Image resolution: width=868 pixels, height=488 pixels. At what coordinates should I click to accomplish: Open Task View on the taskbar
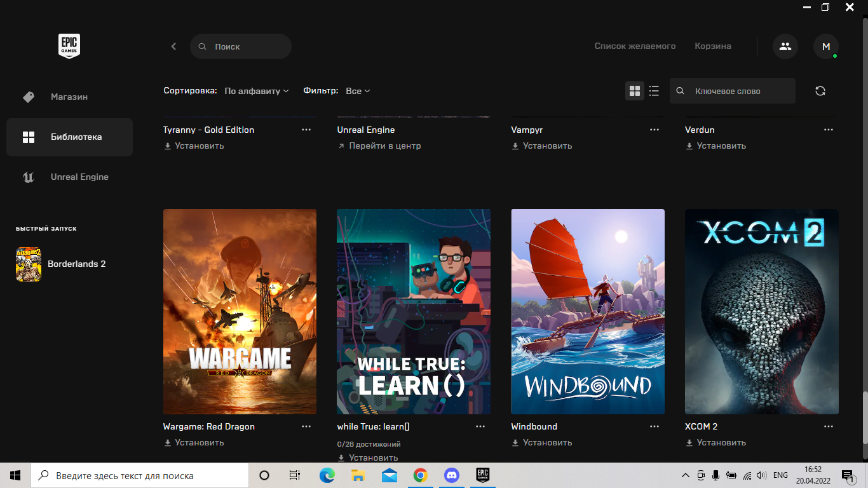click(x=294, y=475)
